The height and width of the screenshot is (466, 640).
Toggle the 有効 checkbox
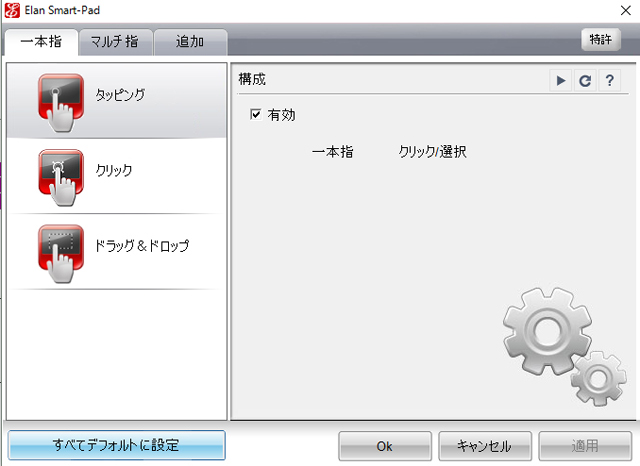(x=256, y=115)
